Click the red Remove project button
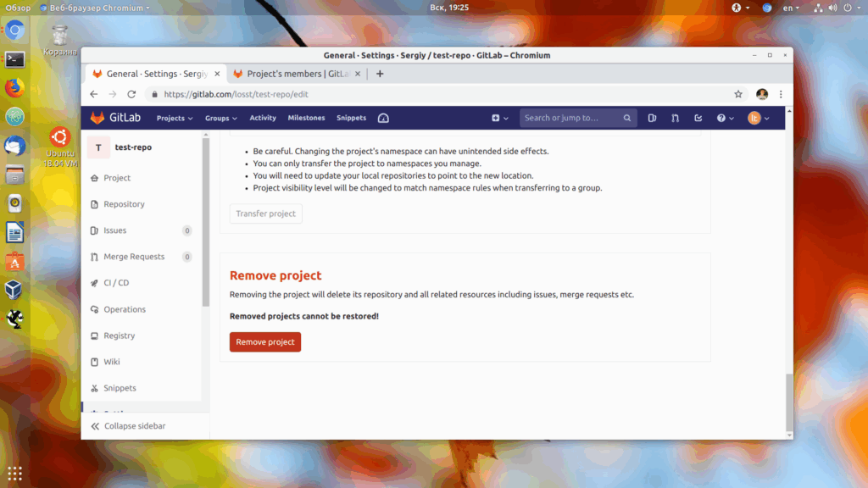 265,342
